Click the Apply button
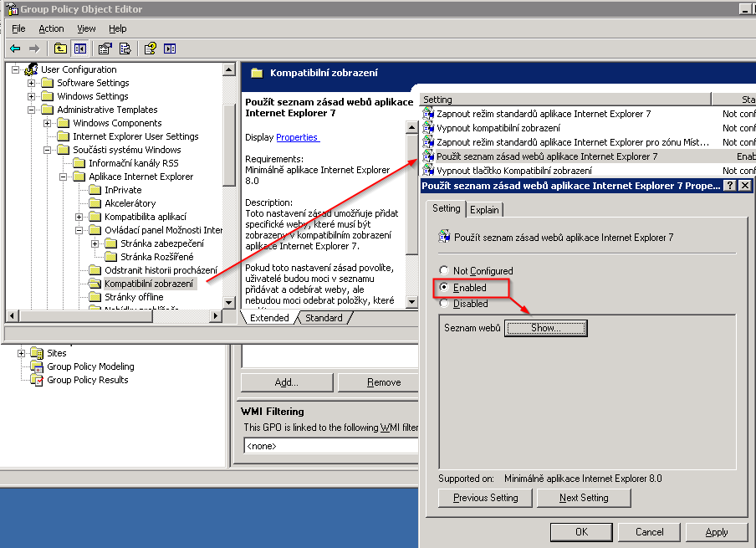 click(717, 531)
